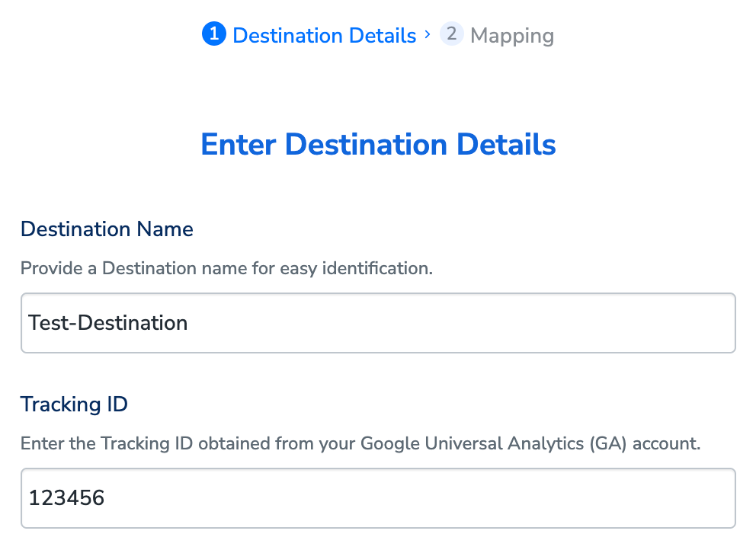Image resolution: width=756 pixels, height=550 pixels.
Task: Click the Tracking ID field label
Action: pos(74,404)
